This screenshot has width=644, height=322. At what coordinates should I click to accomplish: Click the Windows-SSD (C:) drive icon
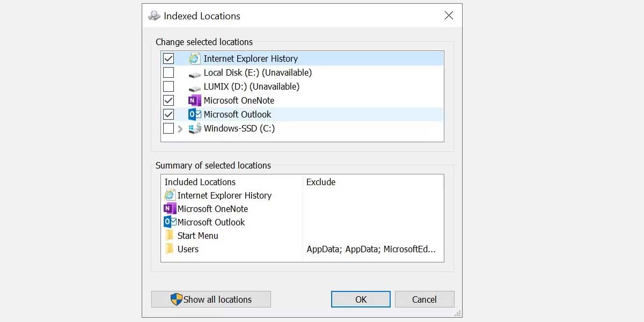click(x=194, y=128)
